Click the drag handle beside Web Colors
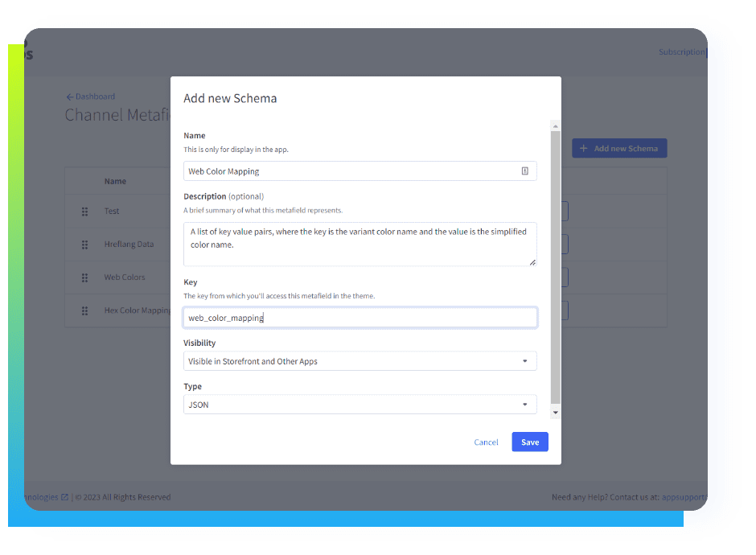Viewport: 756px width, 555px height. tap(84, 277)
